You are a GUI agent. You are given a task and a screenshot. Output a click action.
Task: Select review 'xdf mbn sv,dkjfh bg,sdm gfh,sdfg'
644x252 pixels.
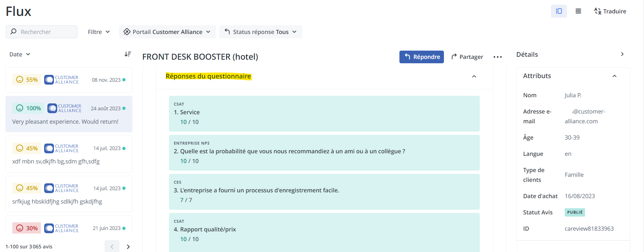tap(69, 154)
